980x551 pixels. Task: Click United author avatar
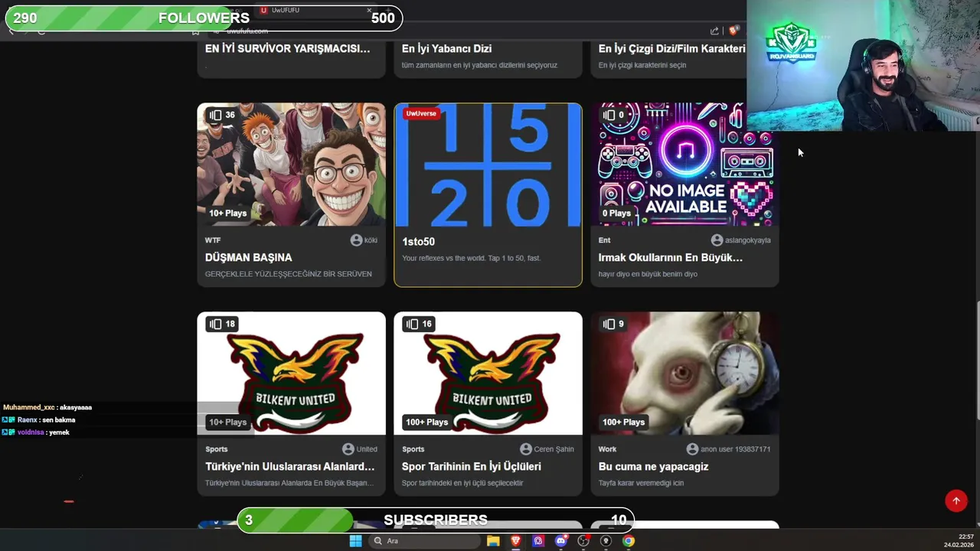coord(348,449)
